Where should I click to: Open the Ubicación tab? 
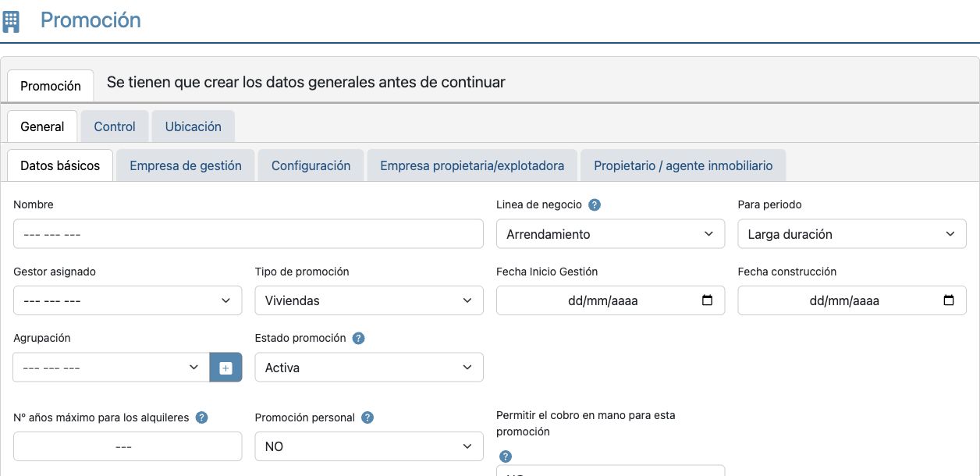(194, 126)
